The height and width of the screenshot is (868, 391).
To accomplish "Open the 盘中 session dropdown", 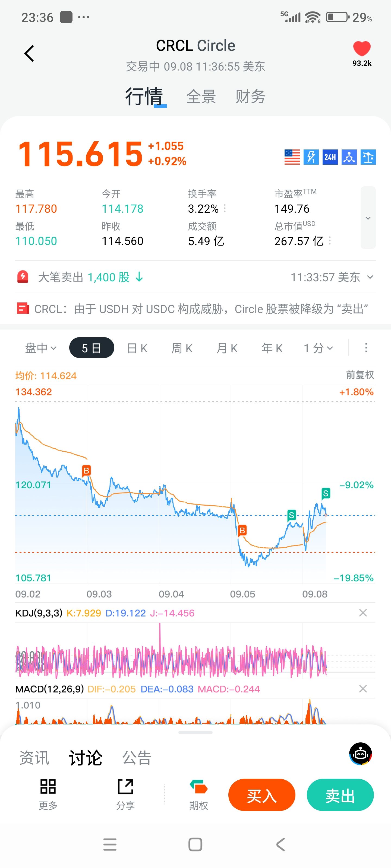I will click(41, 348).
